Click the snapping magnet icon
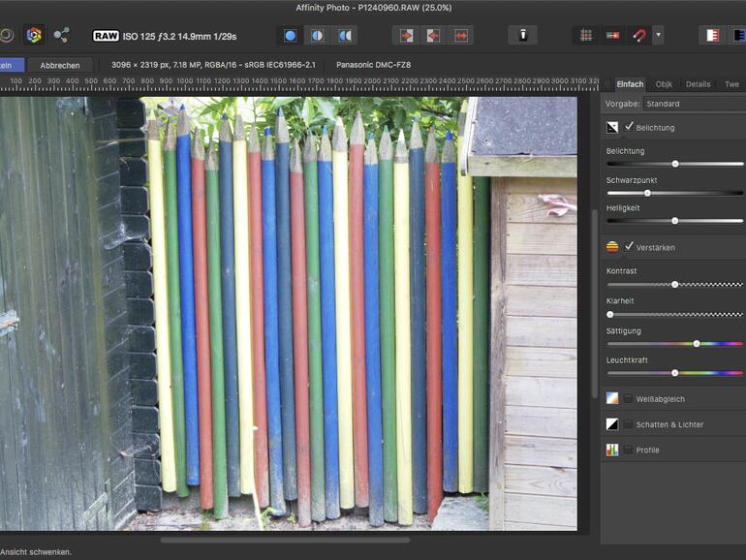746x560 pixels. click(639, 36)
